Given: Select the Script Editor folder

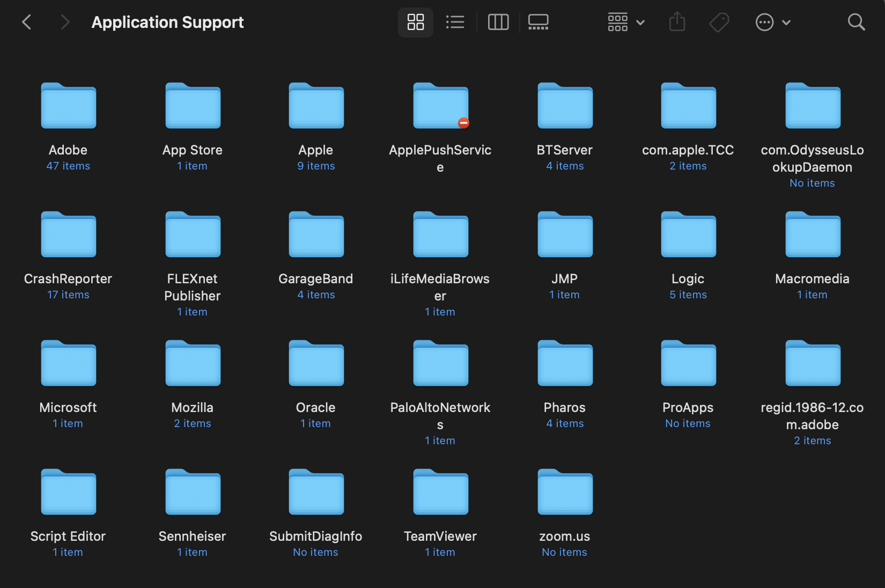Looking at the screenshot, I should pos(69,491).
